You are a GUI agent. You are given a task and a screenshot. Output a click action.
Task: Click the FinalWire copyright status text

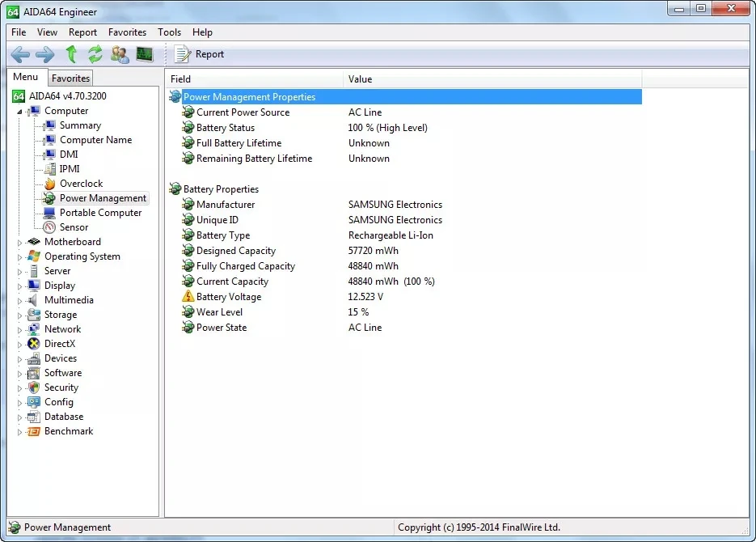tap(479, 527)
